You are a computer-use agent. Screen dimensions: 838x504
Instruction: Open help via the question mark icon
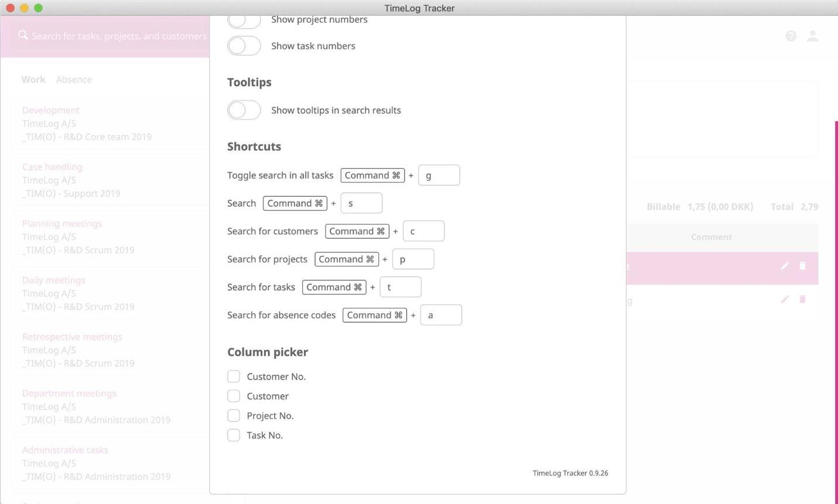[x=791, y=36]
